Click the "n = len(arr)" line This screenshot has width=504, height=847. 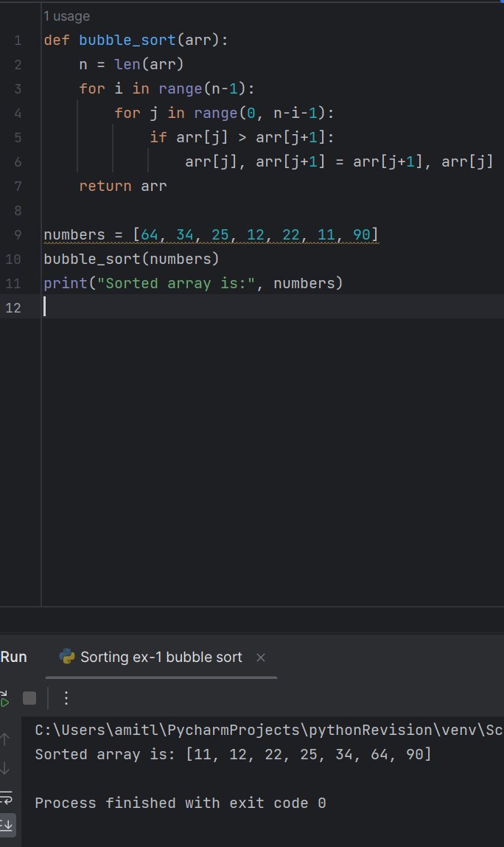click(x=131, y=65)
